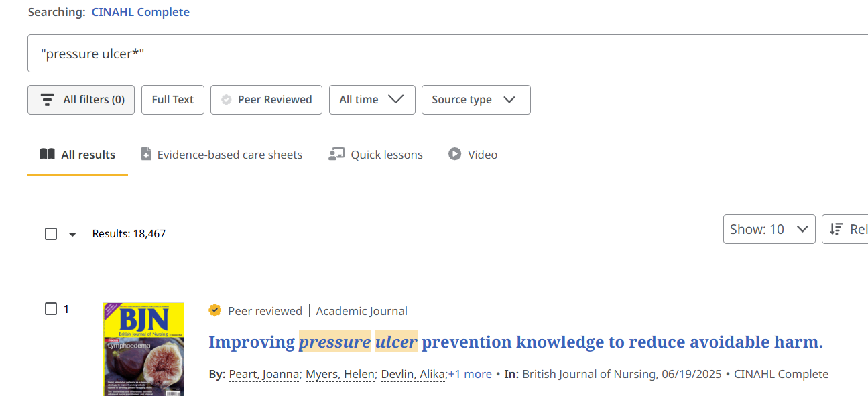Click the Video play circle icon

coord(455,155)
